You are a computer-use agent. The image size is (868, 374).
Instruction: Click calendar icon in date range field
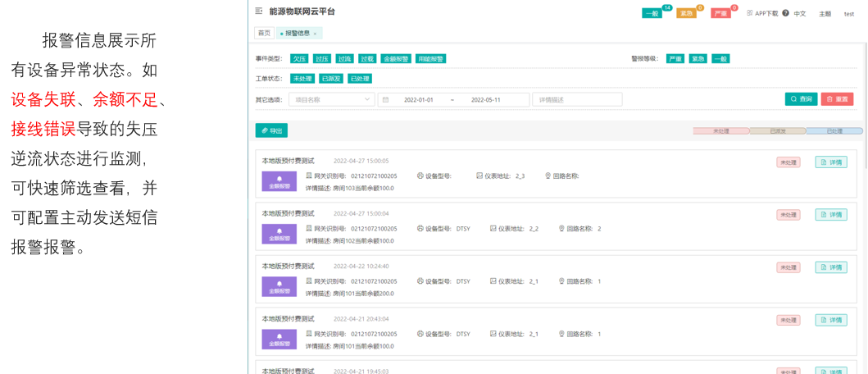click(385, 100)
